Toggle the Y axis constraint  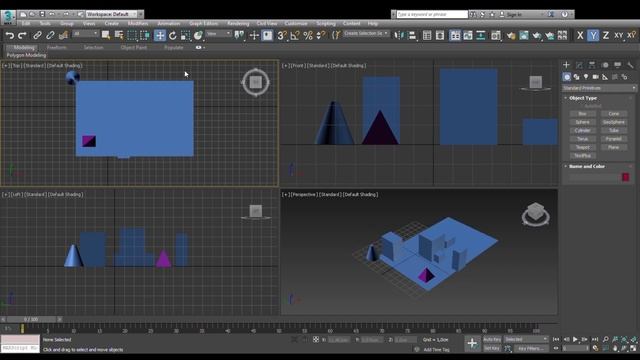pyautogui.click(x=593, y=36)
